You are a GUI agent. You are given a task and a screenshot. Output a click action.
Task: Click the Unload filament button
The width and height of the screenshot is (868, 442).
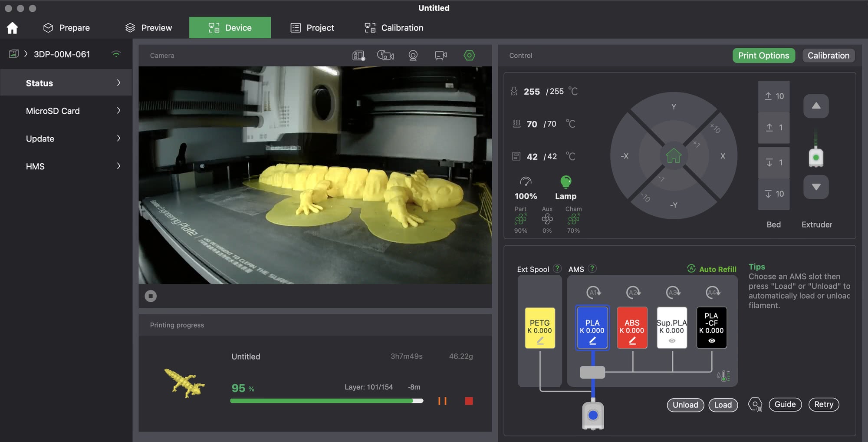(685, 405)
